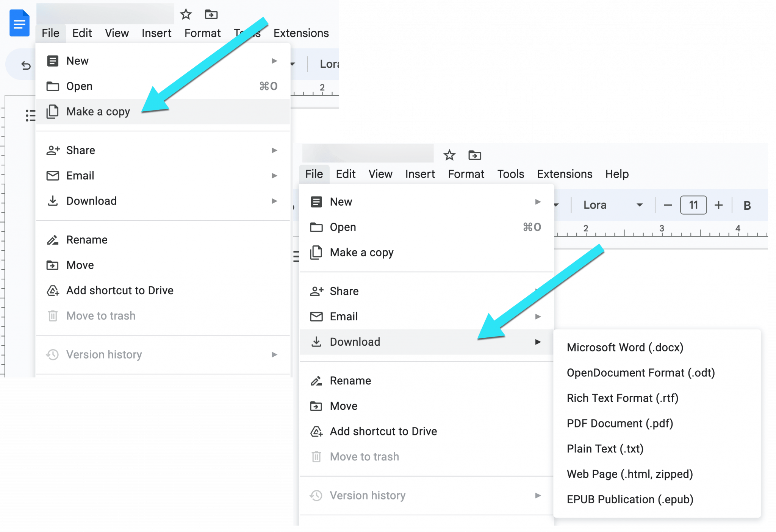Select Microsoft Word (.docx) download format
Image resolution: width=776 pixels, height=532 pixels.
point(624,347)
